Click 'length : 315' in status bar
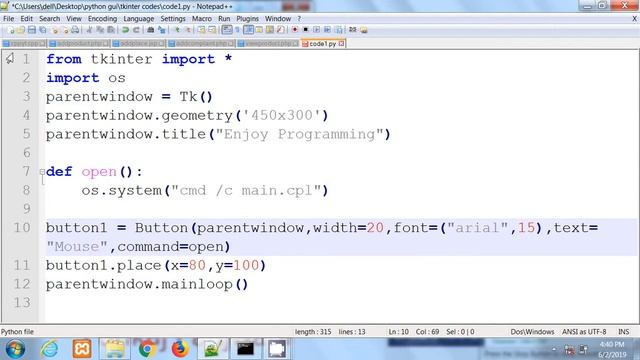Screen dimensions: 640x360 click(x=313, y=332)
